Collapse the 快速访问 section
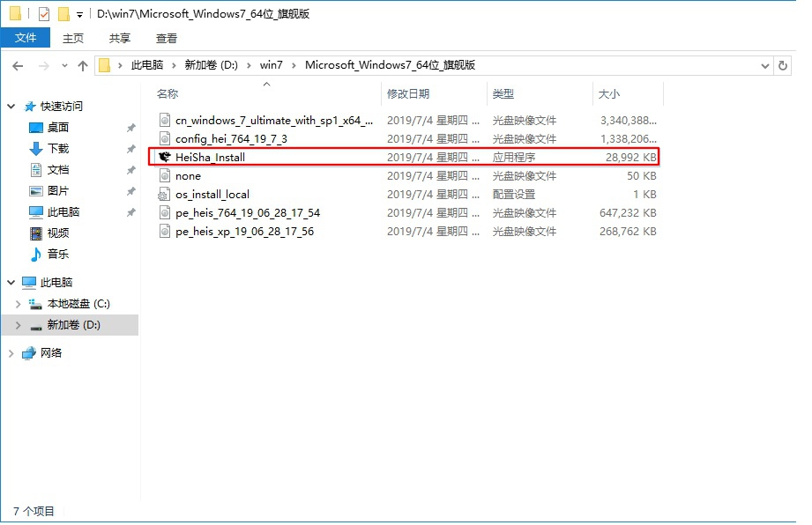812x525 pixels. point(11,105)
